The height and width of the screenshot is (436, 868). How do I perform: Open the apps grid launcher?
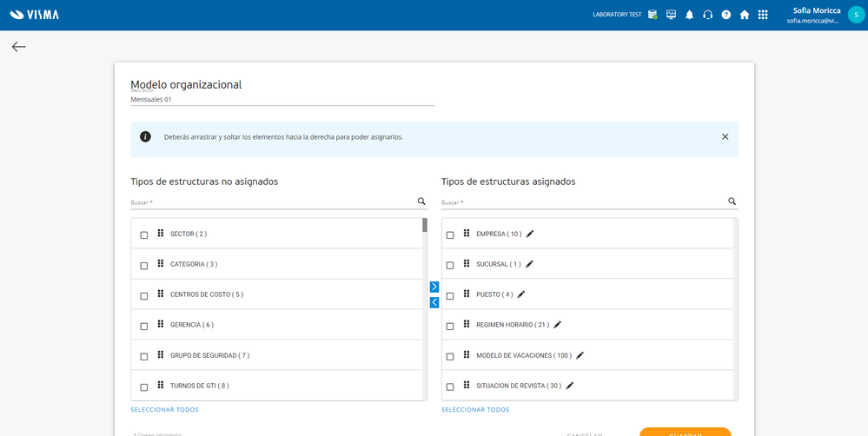(763, 15)
